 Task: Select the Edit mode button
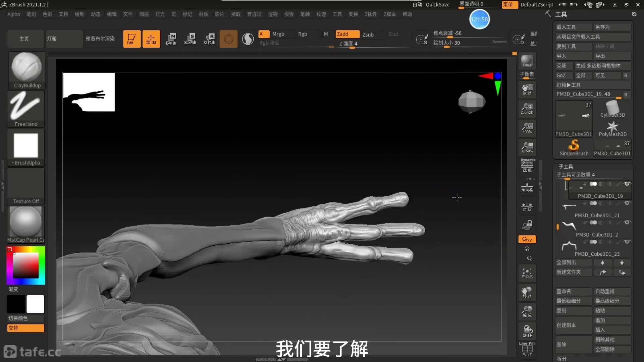coord(131,39)
